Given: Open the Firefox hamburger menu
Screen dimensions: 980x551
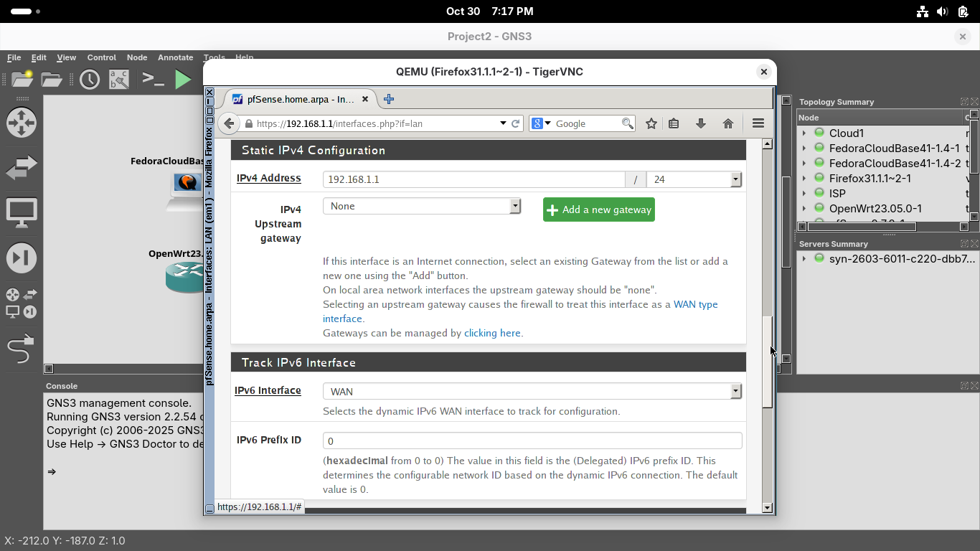Looking at the screenshot, I should (x=758, y=123).
